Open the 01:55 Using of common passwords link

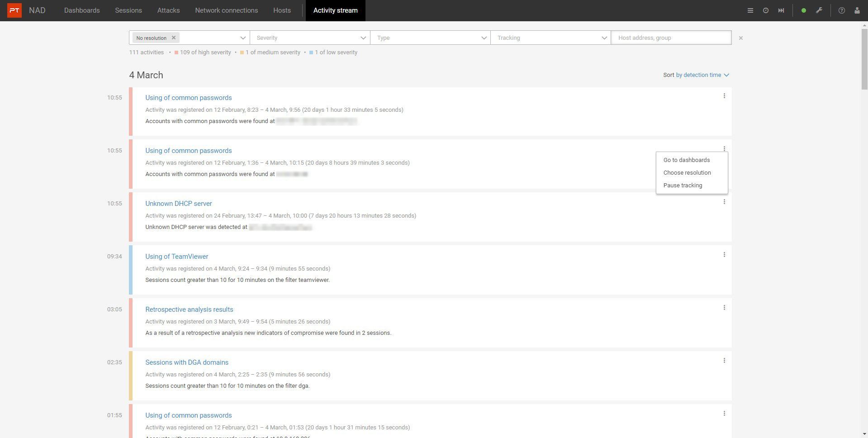click(x=189, y=415)
